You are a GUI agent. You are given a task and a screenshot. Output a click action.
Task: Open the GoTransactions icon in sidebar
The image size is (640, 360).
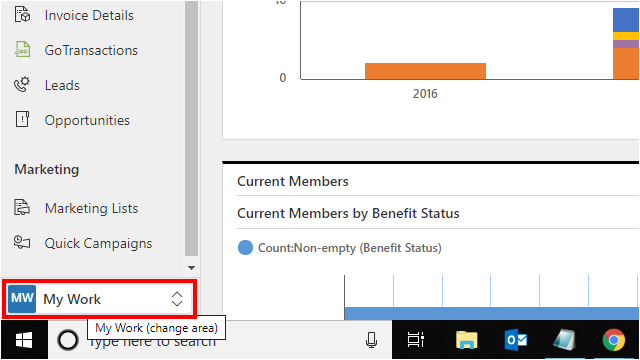tap(22, 49)
